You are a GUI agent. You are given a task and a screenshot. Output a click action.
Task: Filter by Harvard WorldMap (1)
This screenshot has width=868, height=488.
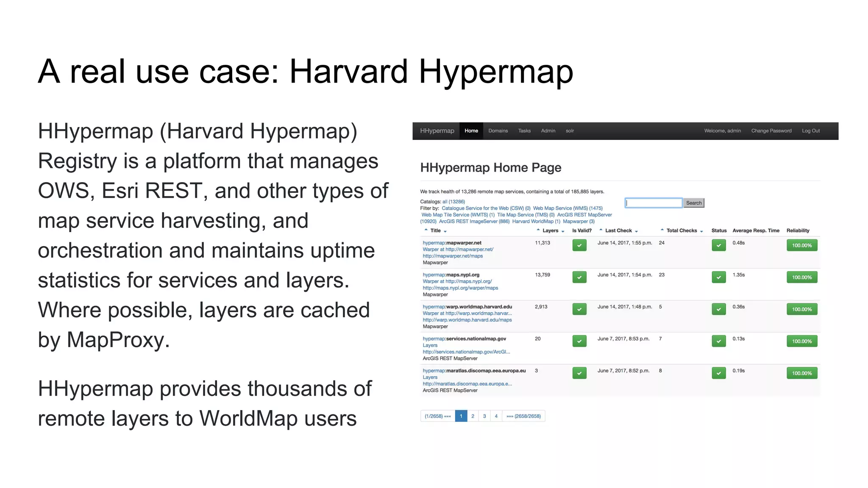(x=536, y=222)
